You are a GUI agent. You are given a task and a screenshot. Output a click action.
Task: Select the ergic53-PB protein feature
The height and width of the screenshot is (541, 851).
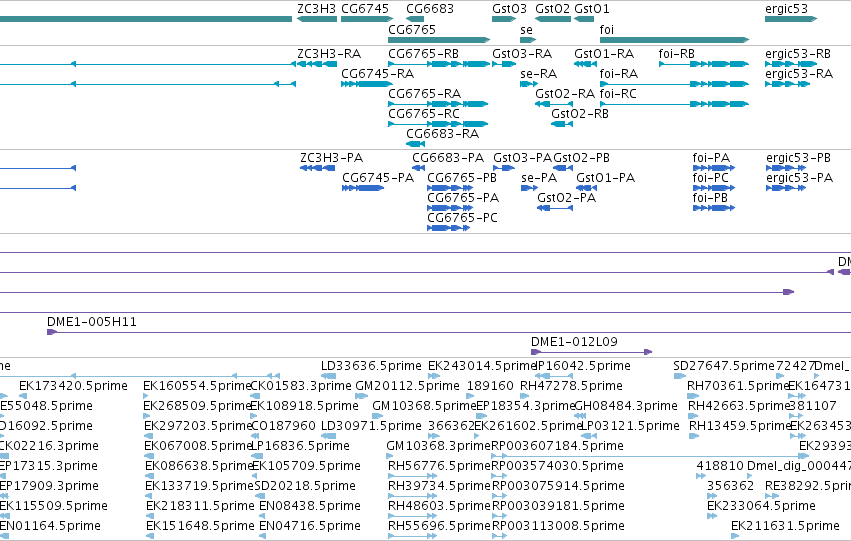(788, 168)
